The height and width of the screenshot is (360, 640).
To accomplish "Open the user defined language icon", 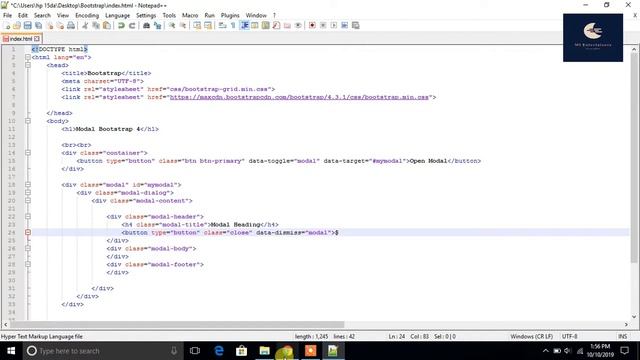I will (255, 25).
